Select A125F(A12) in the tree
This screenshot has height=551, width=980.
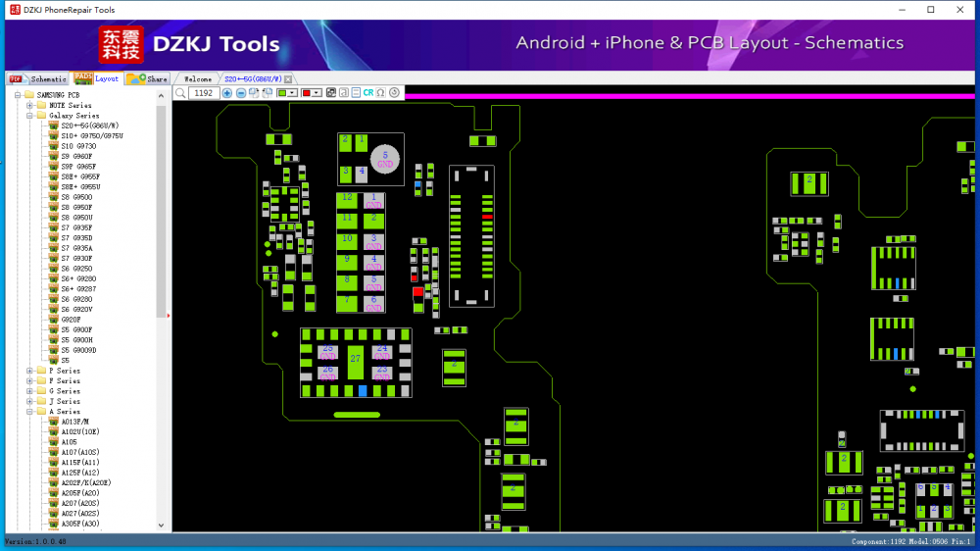(x=80, y=473)
